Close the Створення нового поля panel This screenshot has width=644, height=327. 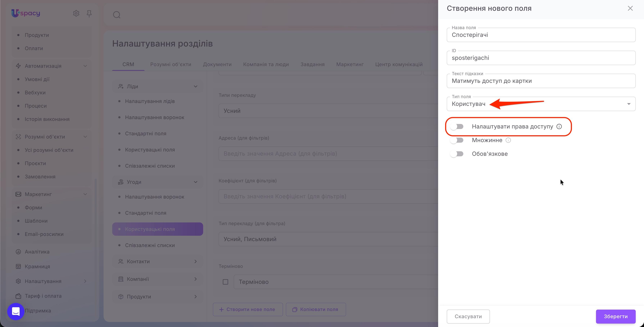(x=630, y=8)
